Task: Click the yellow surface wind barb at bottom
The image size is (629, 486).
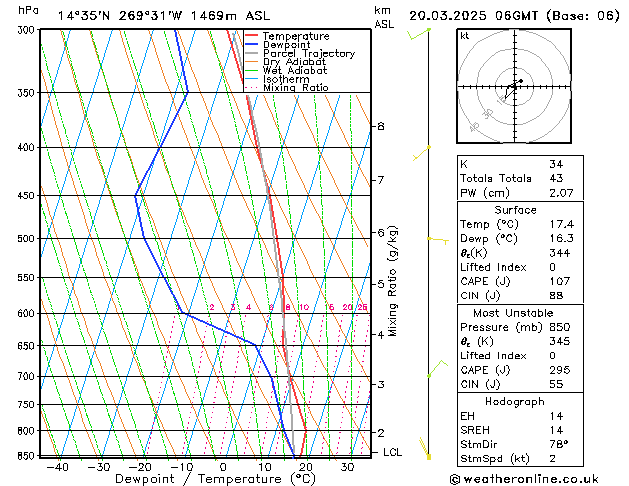Action: pyautogui.click(x=426, y=448)
